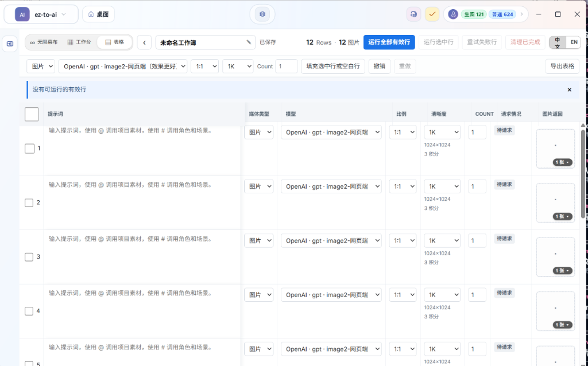Switch language to 中文
Screen dimensions: 588x366
point(558,42)
